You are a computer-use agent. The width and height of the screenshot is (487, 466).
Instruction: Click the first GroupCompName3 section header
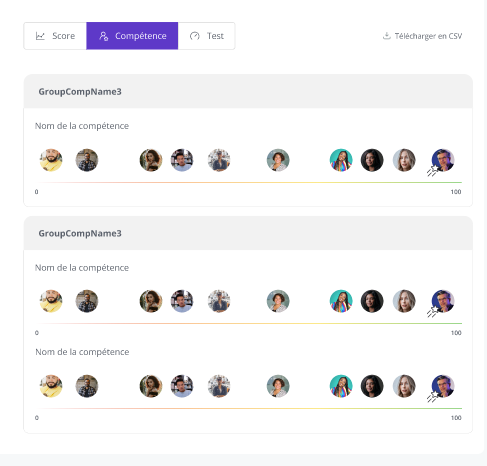click(248, 91)
